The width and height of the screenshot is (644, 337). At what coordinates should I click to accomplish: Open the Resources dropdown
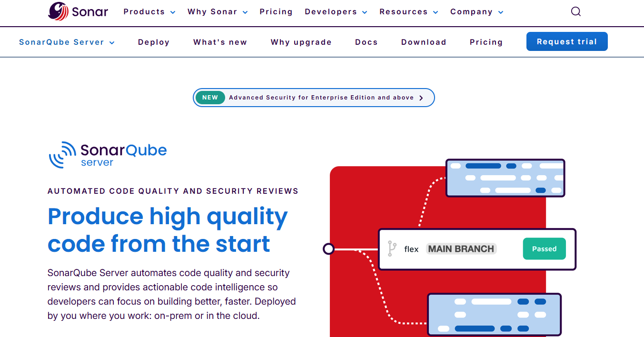[409, 12]
